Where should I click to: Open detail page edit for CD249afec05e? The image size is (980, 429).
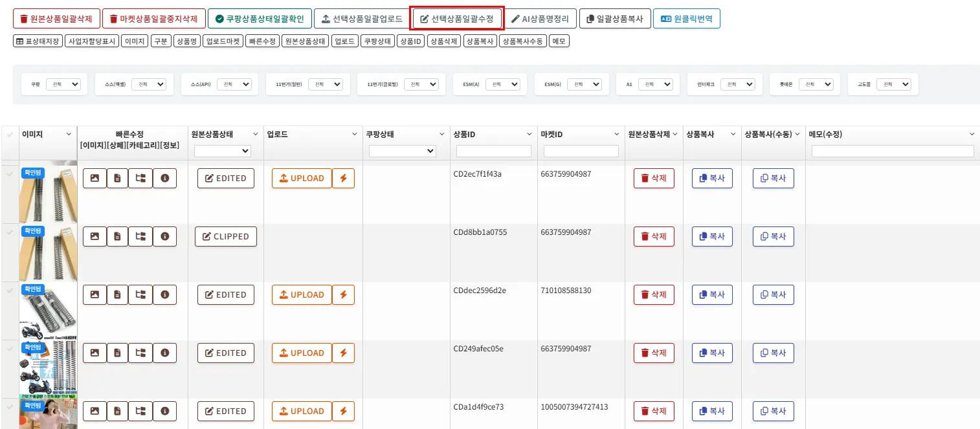(117, 353)
